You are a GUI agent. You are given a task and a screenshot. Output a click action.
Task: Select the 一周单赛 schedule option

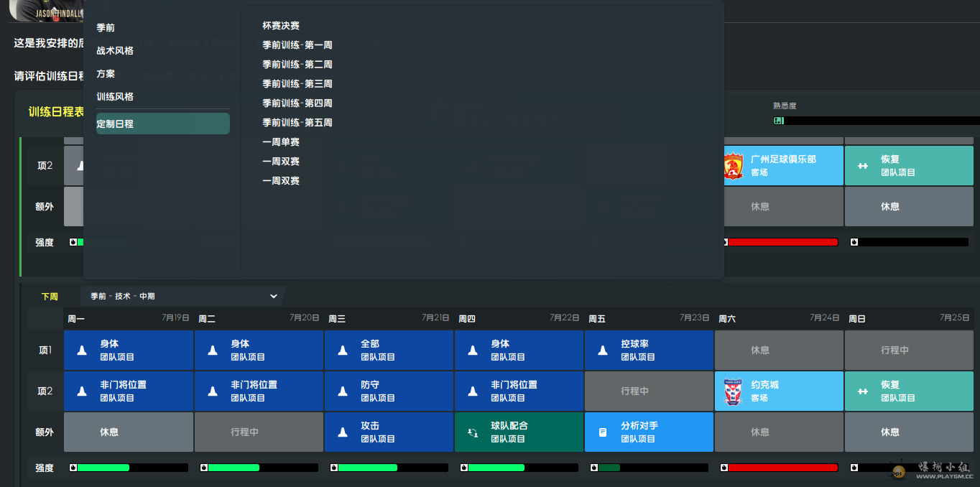coord(281,142)
